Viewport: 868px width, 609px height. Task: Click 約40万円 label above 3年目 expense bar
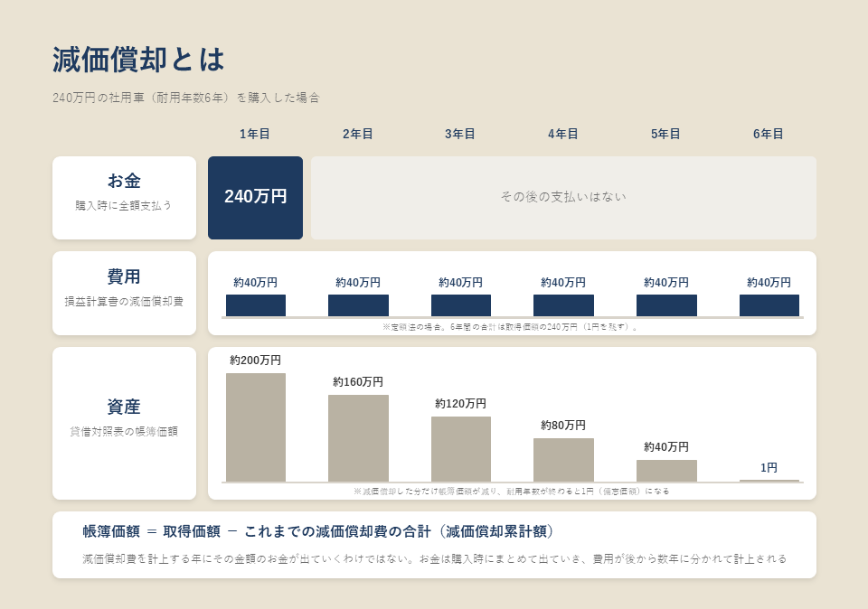460,283
